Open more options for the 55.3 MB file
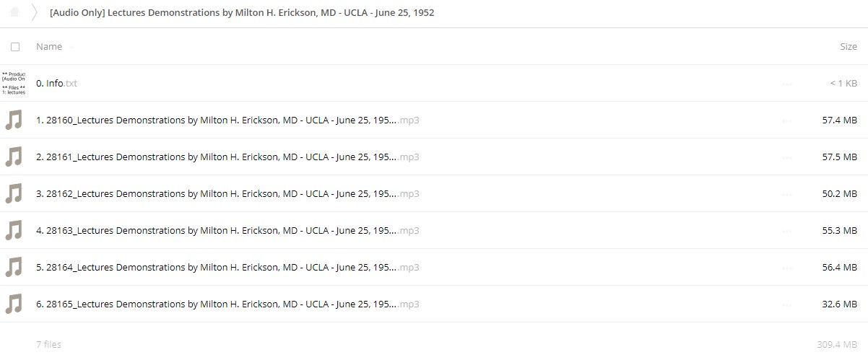The width and height of the screenshot is (868, 360). [786, 231]
